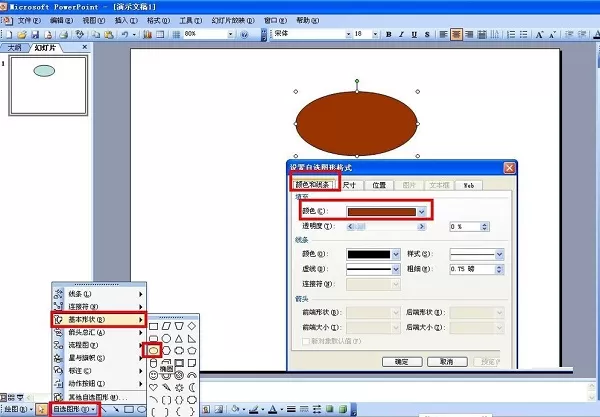Open the dashed line dropdown
This screenshot has width=600, height=417.
[x=396, y=269]
